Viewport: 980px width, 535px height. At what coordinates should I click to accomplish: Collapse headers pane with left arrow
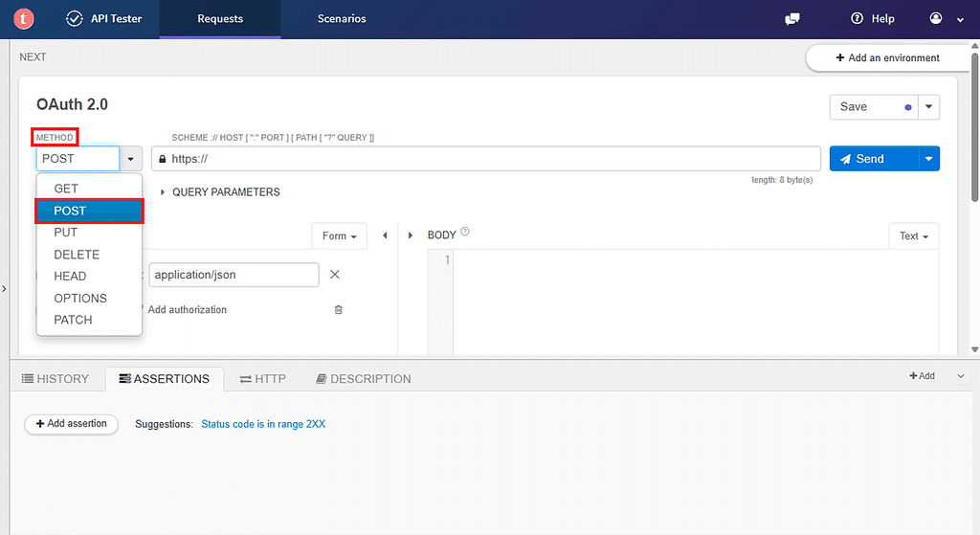pos(385,235)
